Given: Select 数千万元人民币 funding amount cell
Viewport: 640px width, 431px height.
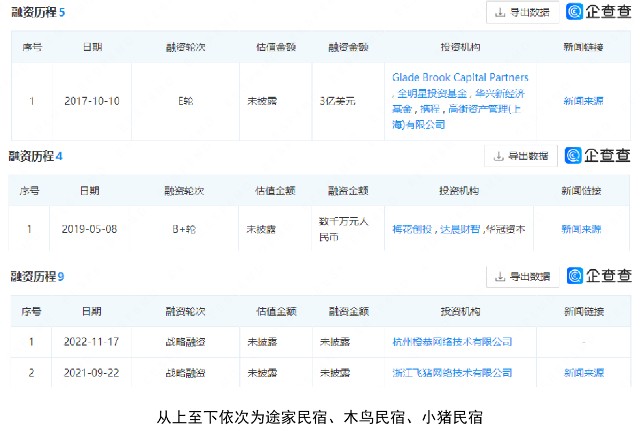Looking at the screenshot, I should pyautogui.click(x=344, y=229).
